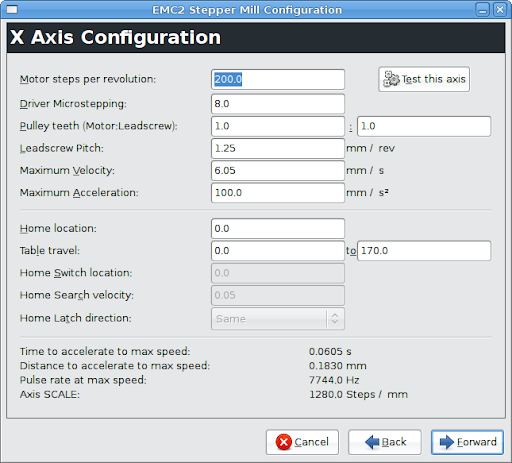Click the Leadscrew Pitch label
Image resolution: width=512 pixels, height=463 pixels.
(x=62, y=148)
